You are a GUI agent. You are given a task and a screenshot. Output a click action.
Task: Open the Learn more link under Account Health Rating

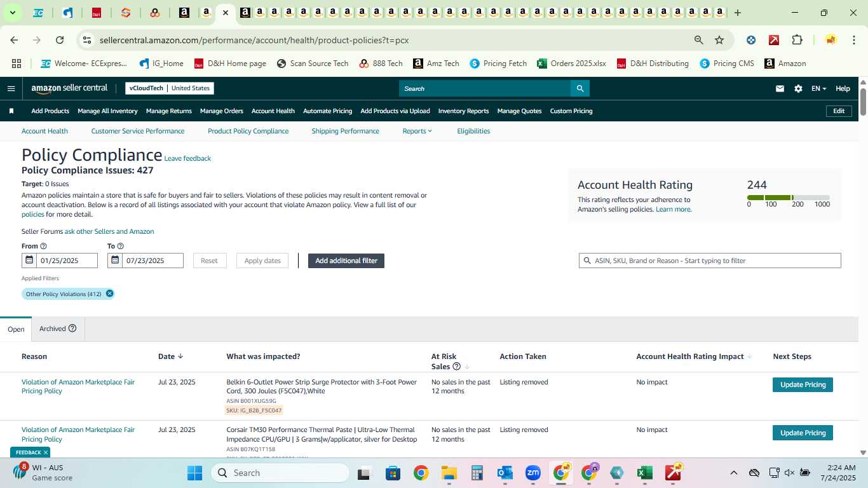tap(673, 209)
